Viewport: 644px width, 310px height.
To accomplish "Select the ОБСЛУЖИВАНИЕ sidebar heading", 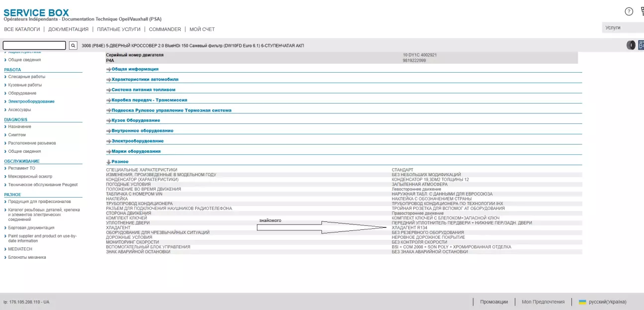I will tap(21, 161).
